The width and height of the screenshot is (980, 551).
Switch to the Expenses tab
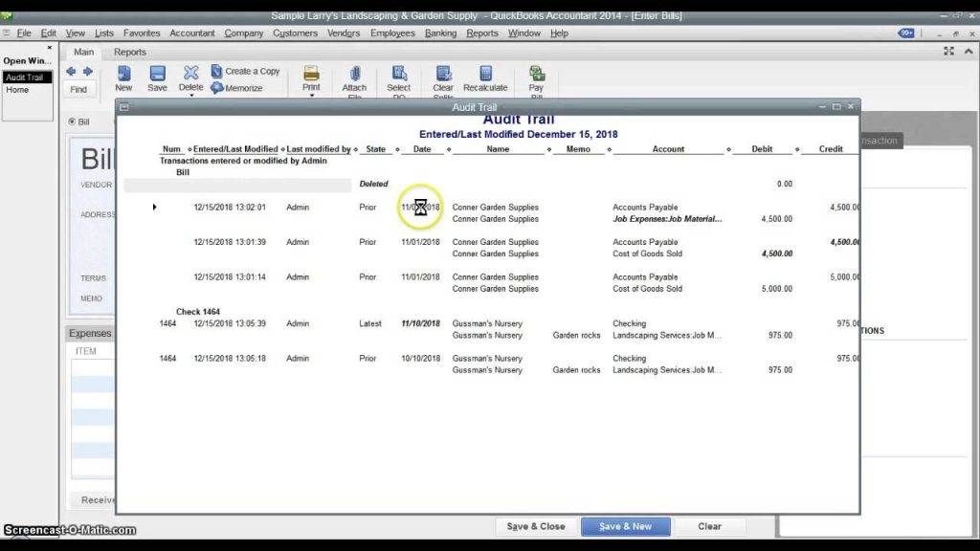pos(90,334)
